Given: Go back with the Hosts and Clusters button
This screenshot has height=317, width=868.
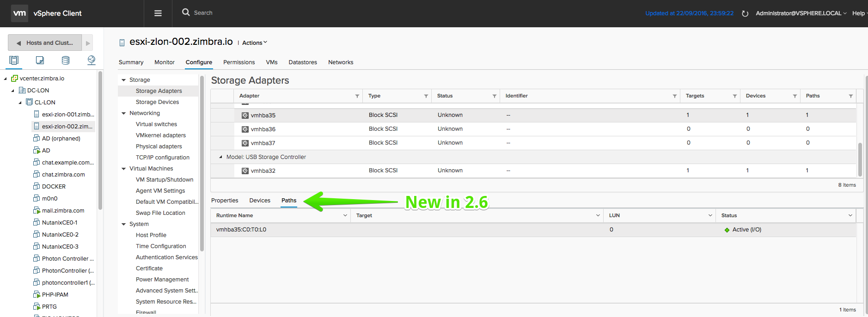Looking at the screenshot, I should click(x=45, y=43).
